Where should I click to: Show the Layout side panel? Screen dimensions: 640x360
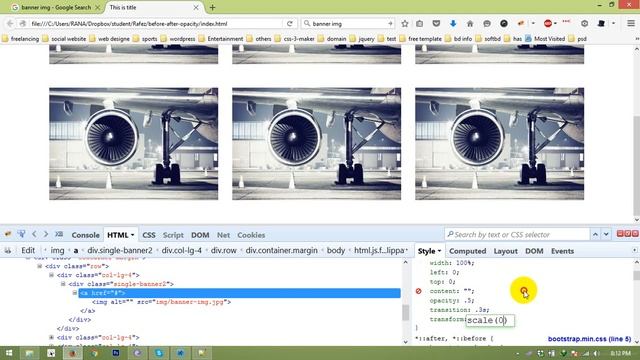tap(505, 251)
